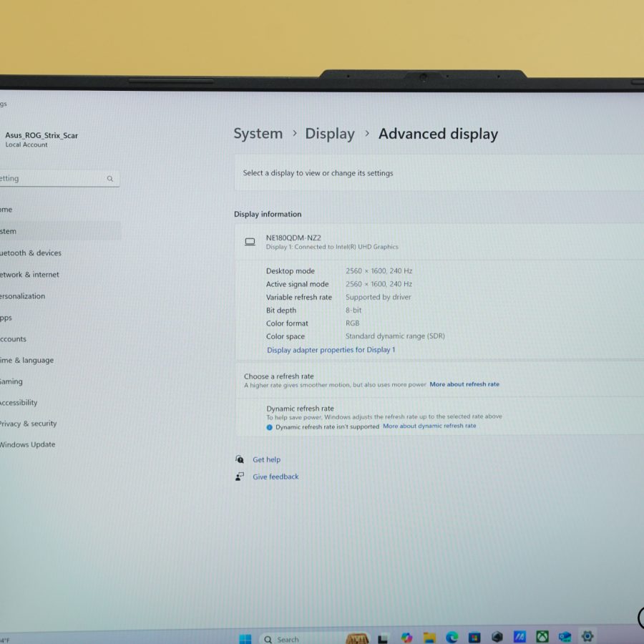Click the Get help headset icon
The image size is (644, 644).
coord(240,459)
